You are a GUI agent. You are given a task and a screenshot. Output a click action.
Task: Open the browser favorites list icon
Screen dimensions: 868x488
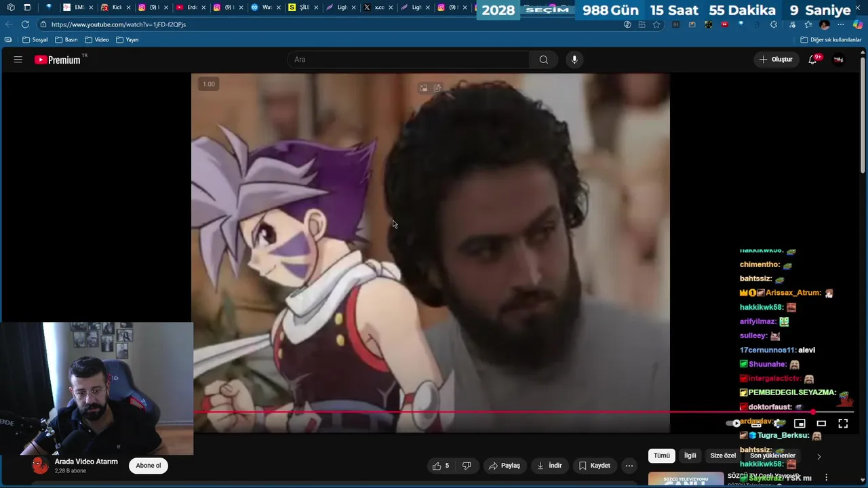(808, 24)
